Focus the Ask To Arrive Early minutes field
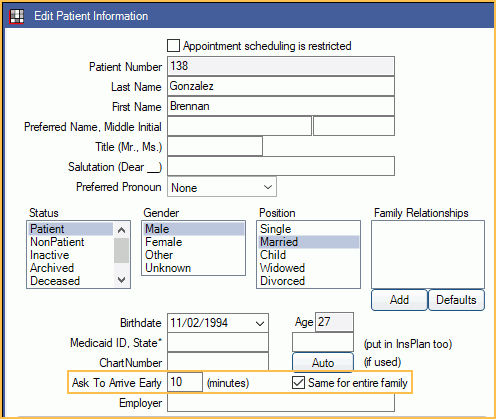The height and width of the screenshot is (419, 496). click(x=185, y=382)
